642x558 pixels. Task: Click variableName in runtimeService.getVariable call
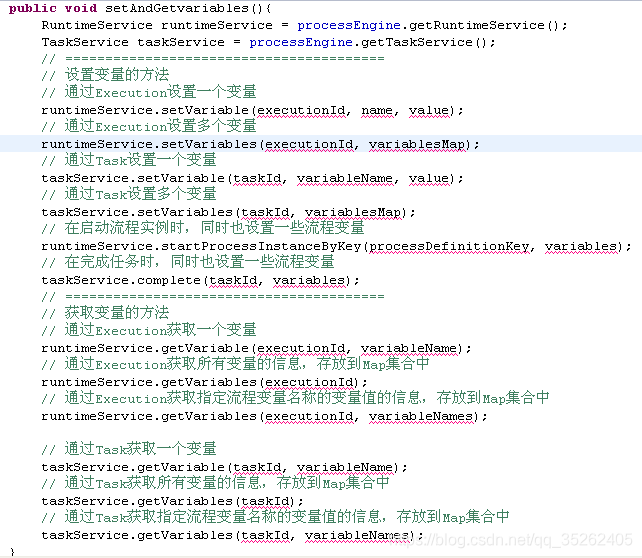pyautogui.click(x=409, y=348)
